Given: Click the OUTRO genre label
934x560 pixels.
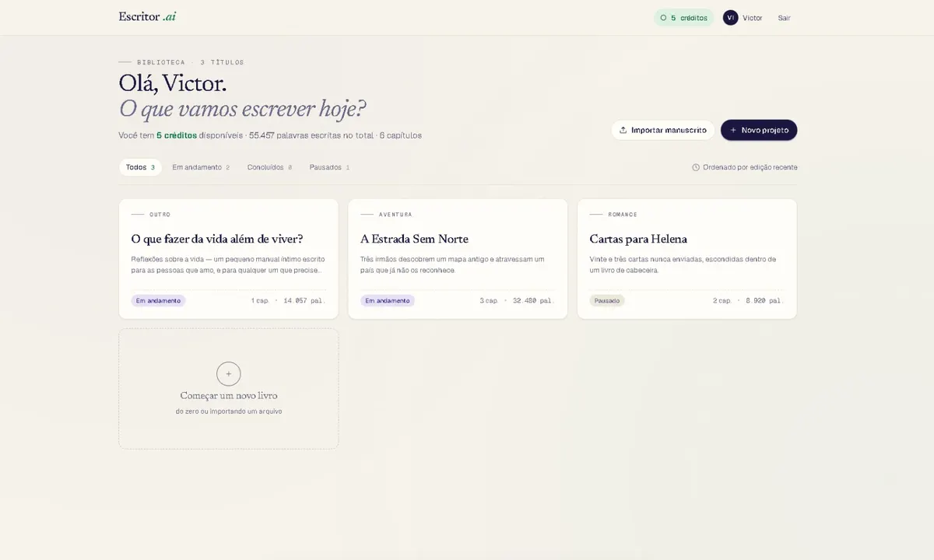Looking at the screenshot, I should 160,215.
